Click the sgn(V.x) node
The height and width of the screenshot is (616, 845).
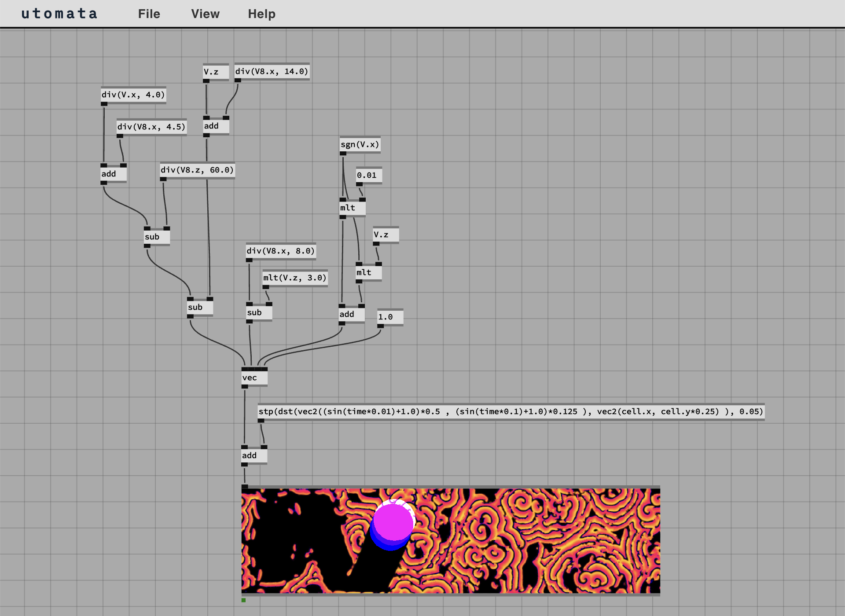coord(360,145)
